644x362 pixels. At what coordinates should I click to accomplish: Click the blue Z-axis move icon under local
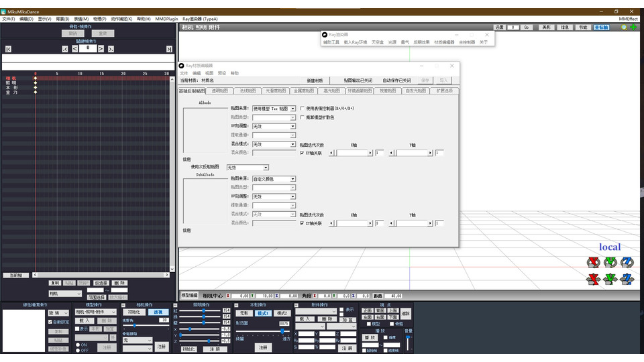(627, 279)
